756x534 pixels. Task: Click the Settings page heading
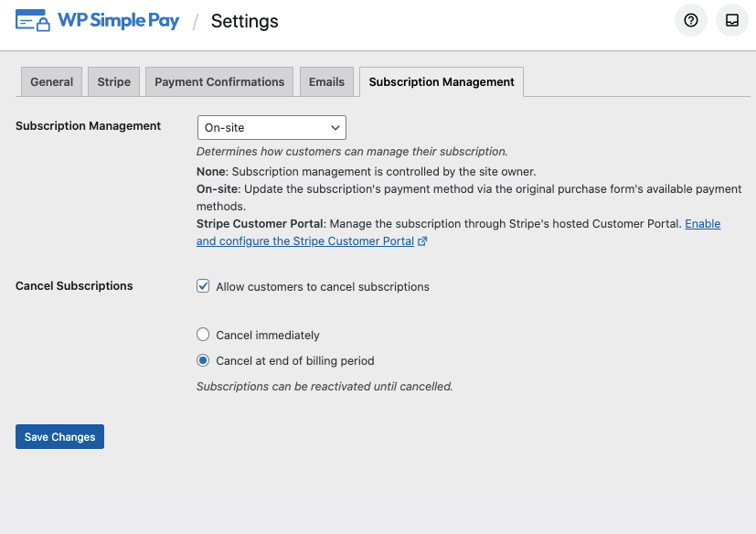pos(244,21)
